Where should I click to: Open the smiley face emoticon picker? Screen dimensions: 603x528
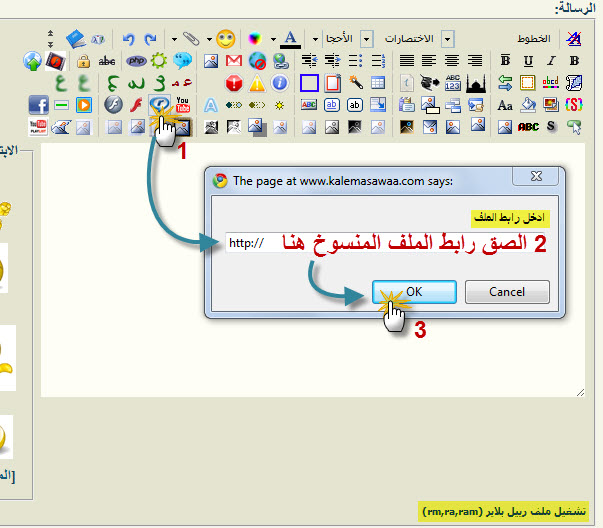(x=226, y=39)
